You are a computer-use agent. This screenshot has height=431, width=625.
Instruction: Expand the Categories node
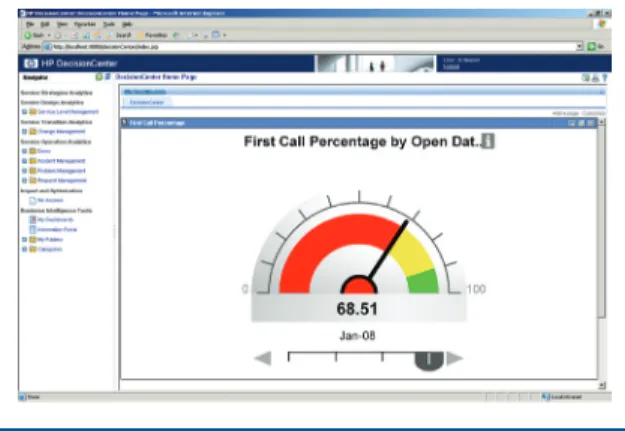24,249
